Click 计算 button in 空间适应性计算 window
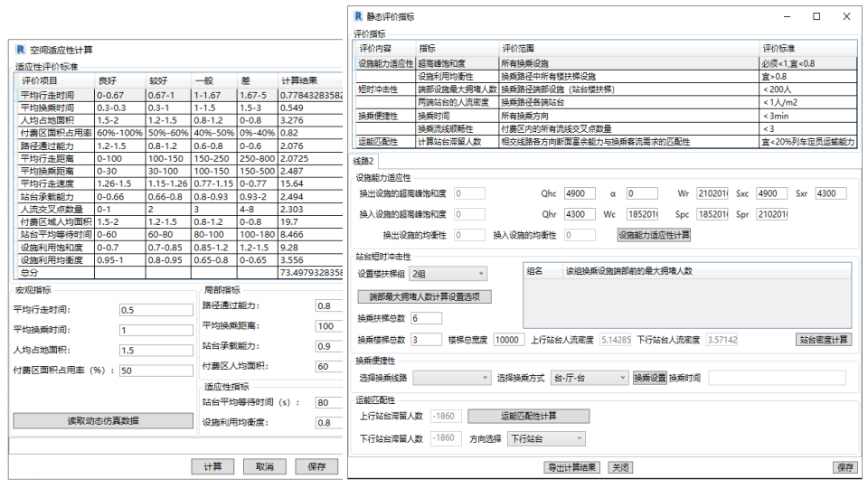 pyautogui.click(x=212, y=467)
